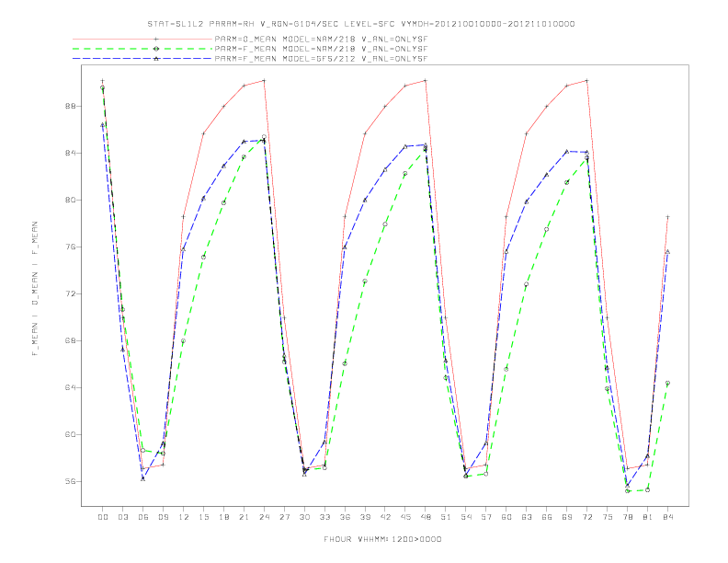This screenshot has height=563, width=728.
Task: Click y-axis tick label 64
Action: coord(70,388)
